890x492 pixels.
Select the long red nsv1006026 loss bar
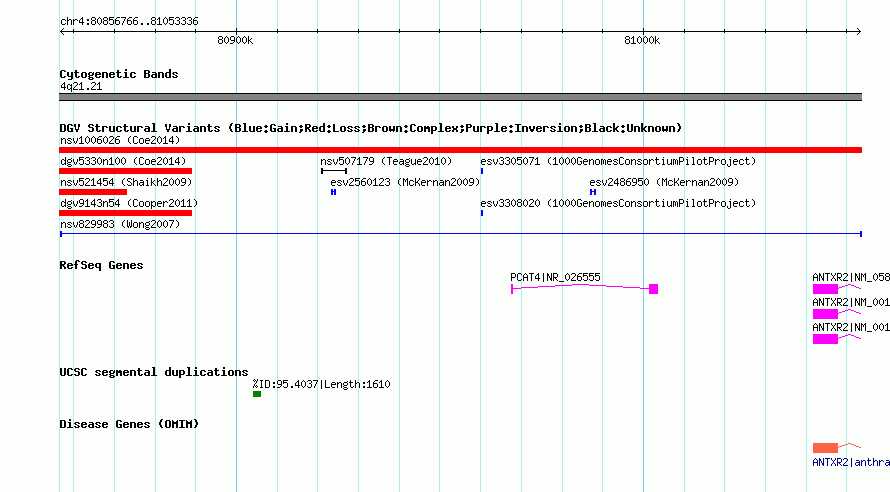(460, 150)
